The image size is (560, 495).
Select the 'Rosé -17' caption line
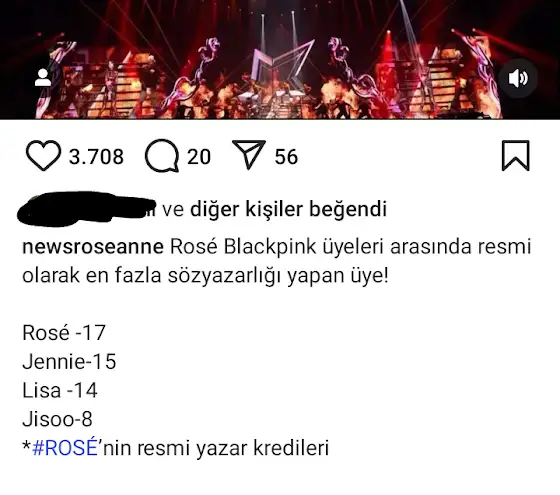tap(64, 332)
